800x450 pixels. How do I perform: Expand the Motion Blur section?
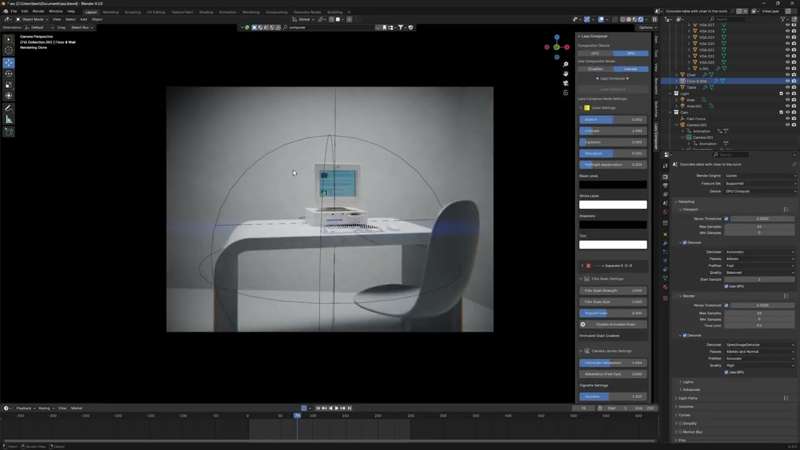click(x=690, y=432)
